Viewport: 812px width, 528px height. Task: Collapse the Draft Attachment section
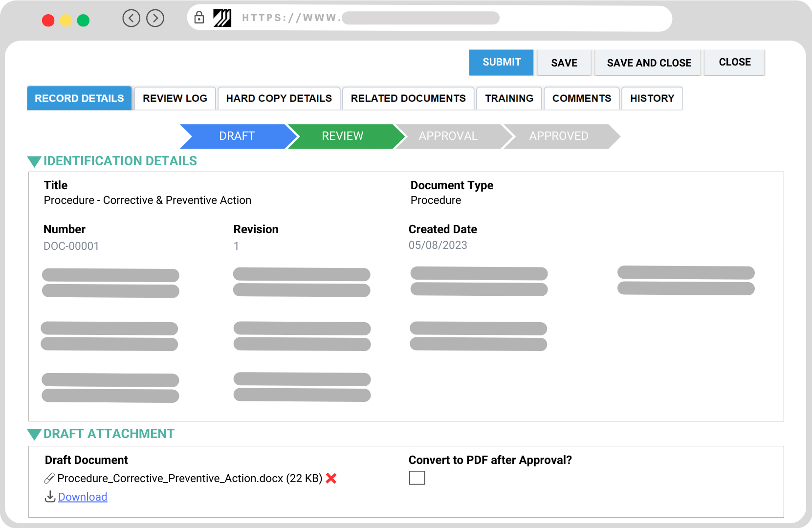[34, 434]
